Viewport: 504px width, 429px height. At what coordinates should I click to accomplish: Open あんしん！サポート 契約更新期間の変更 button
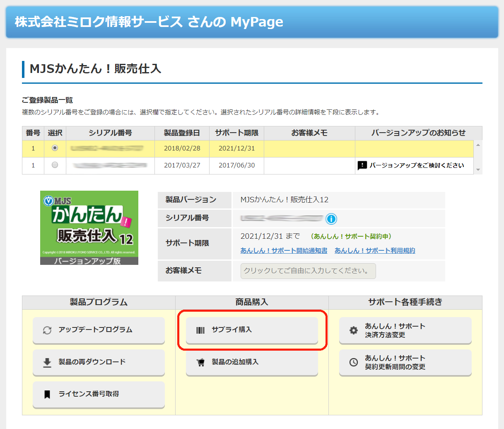[405, 362]
